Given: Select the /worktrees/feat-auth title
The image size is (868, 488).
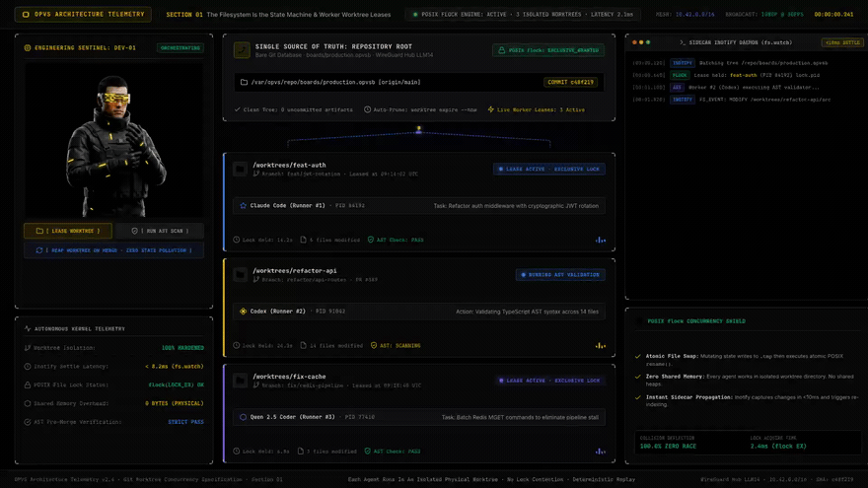Looking at the screenshot, I should [x=289, y=165].
